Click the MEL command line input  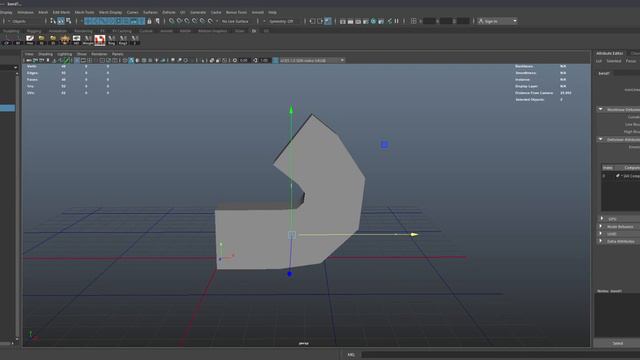click(500, 355)
